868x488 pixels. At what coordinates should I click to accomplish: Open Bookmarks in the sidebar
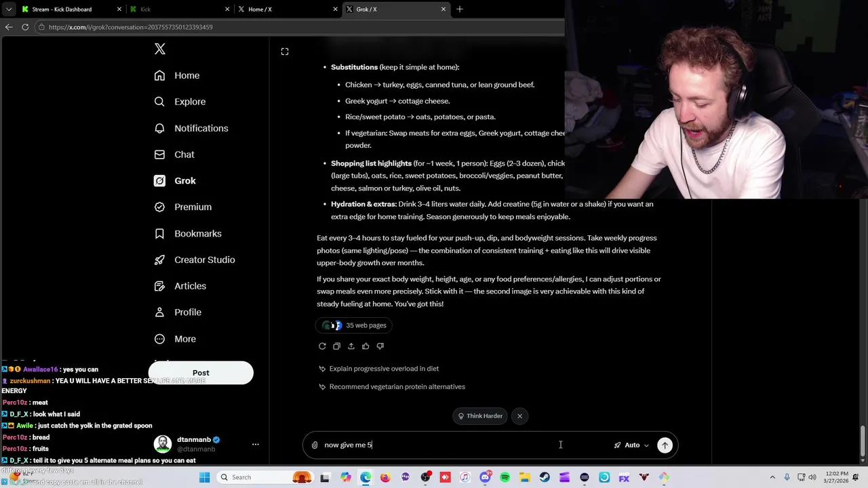pos(188,233)
